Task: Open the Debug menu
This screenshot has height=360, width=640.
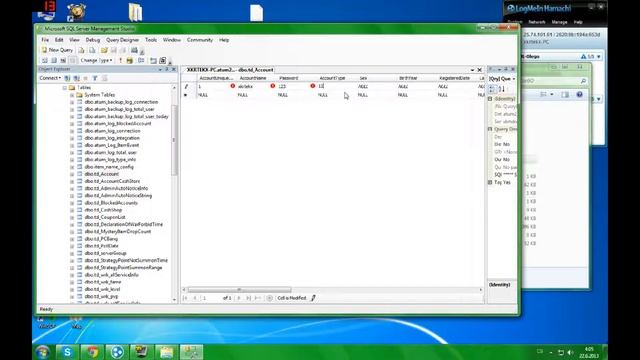Action: [93, 40]
